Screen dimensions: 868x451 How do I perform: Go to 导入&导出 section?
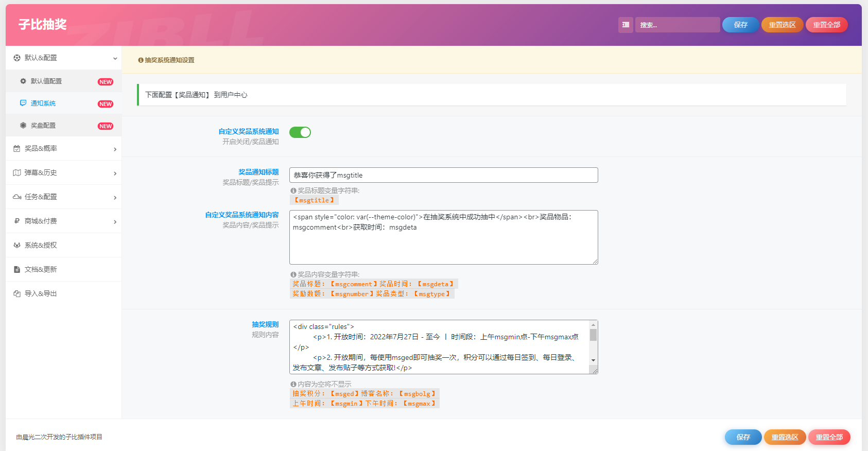click(x=41, y=294)
